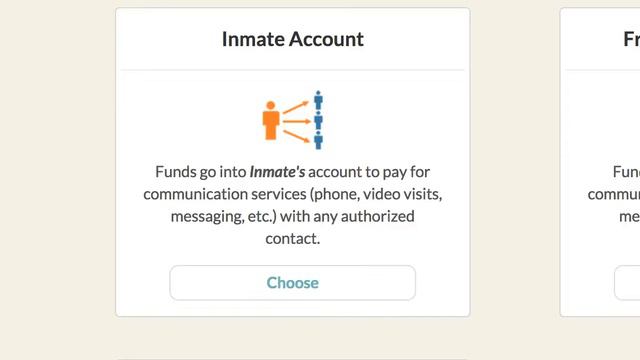This screenshot has height=360, width=640.
Task: Click the lower diagonal orange arrow
Action: 296,136
